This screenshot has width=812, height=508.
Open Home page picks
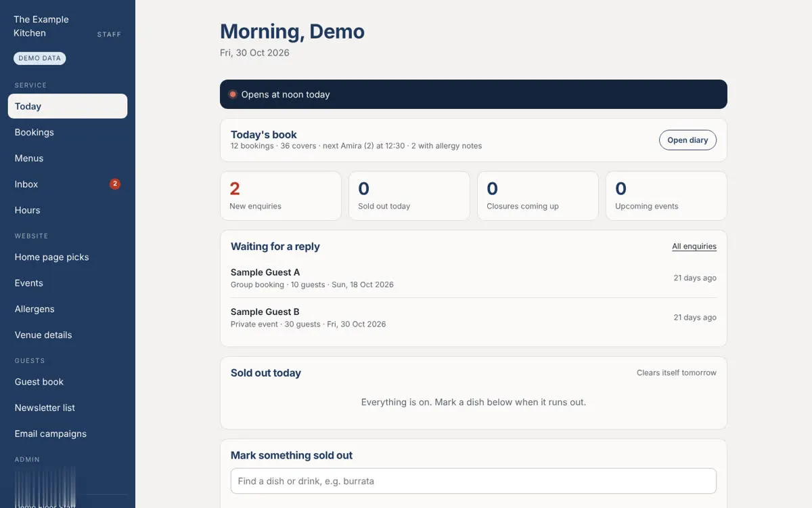pyautogui.click(x=68, y=257)
